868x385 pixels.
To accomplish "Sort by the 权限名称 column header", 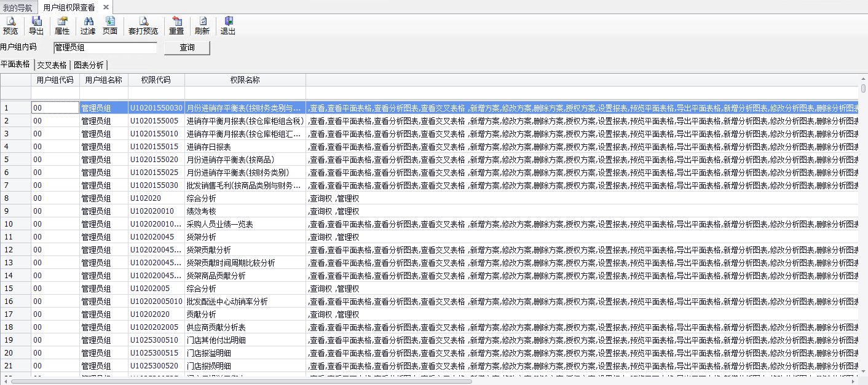I will [x=245, y=80].
